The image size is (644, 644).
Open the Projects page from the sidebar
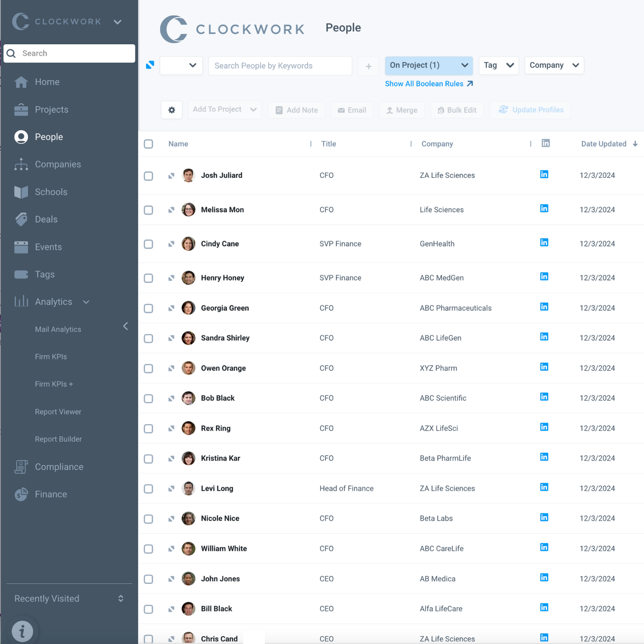click(x=52, y=109)
